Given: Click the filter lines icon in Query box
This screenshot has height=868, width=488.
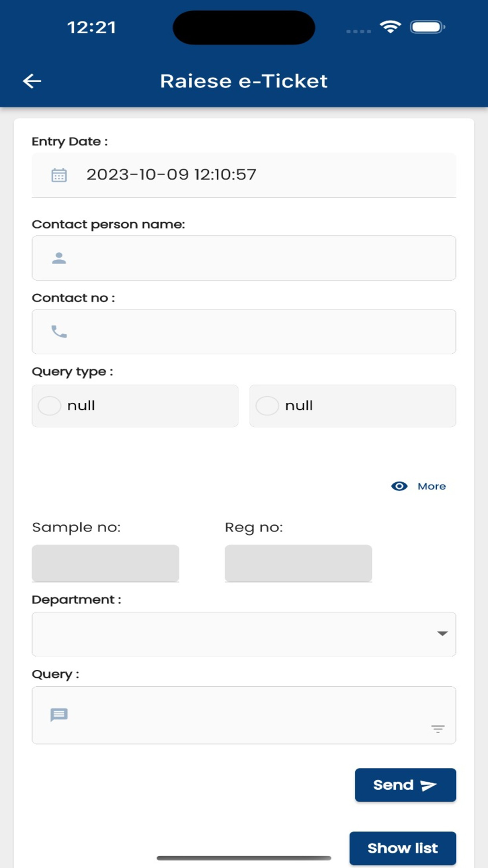Looking at the screenshot, I should tap(438, 729).
